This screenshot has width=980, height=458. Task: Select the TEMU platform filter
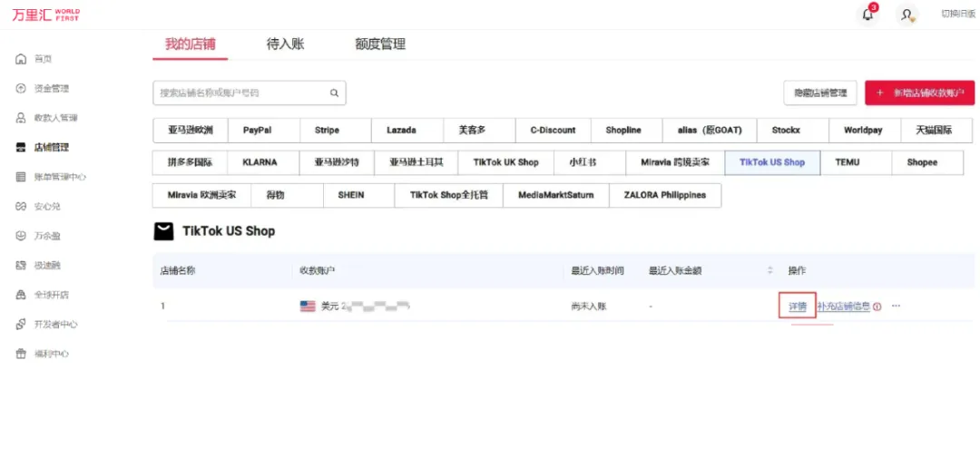(847, 162)
